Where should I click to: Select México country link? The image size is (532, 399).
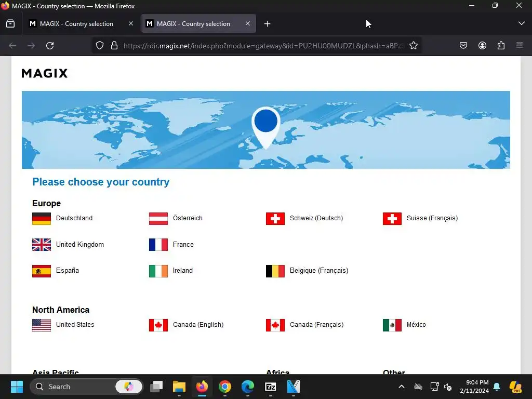point(416,324)
